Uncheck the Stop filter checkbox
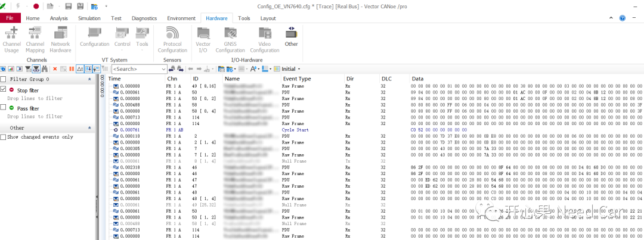 point(4,89)
